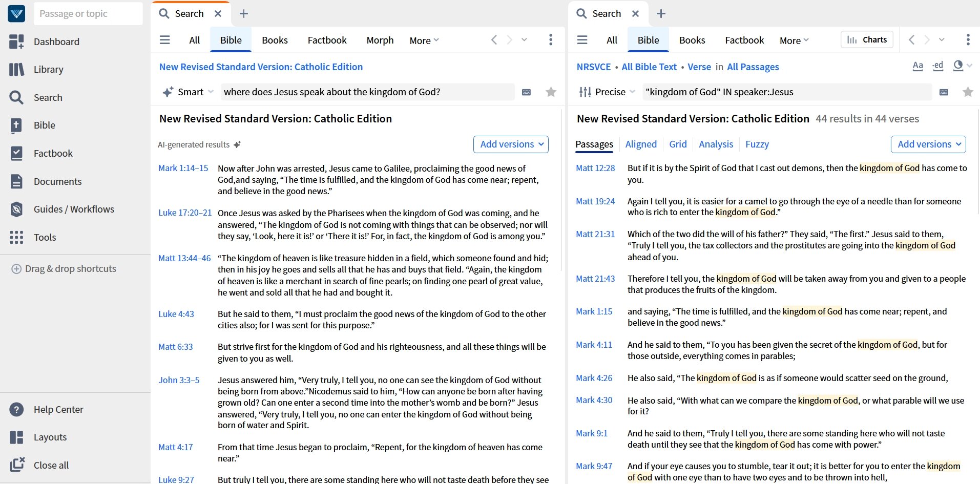Image resolution: width=980 pixels, height=484 pixels.
Task: Switch to the Fuzzy results view
Action: (x=757, y=144)
